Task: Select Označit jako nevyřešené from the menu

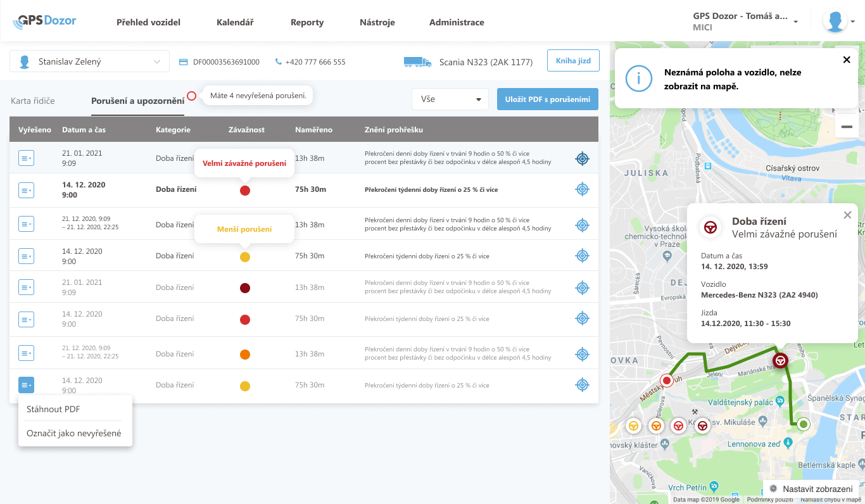Action: coord(73,434)
